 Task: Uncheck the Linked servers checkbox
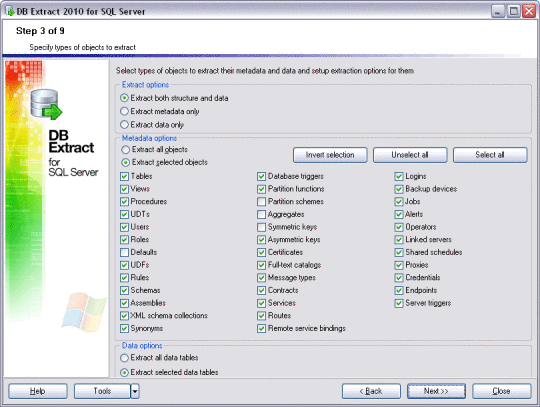[x=399, y=240]
